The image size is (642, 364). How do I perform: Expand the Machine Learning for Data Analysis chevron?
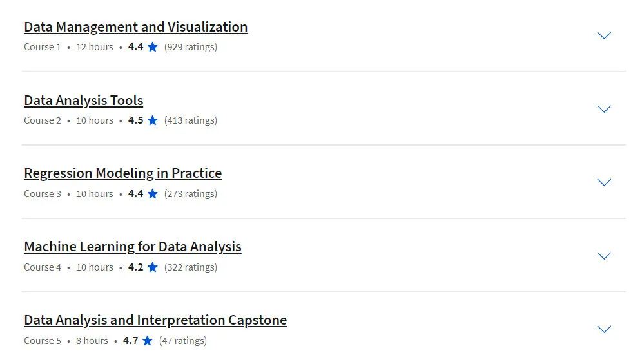click(604, 256)
